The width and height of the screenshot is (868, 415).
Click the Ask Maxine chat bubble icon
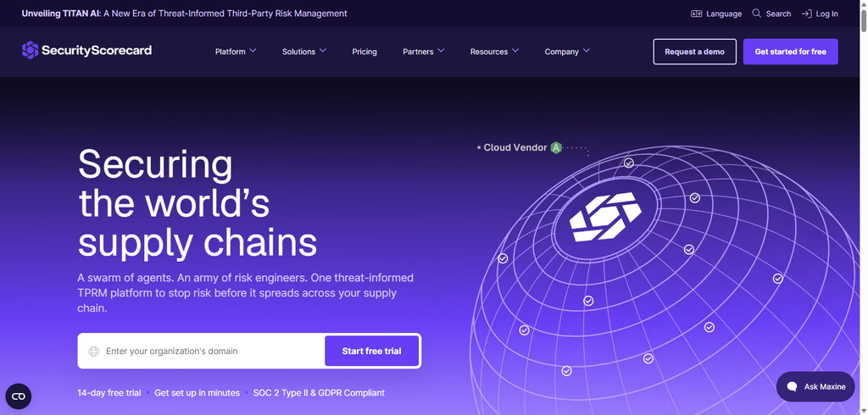click(793, 387)
